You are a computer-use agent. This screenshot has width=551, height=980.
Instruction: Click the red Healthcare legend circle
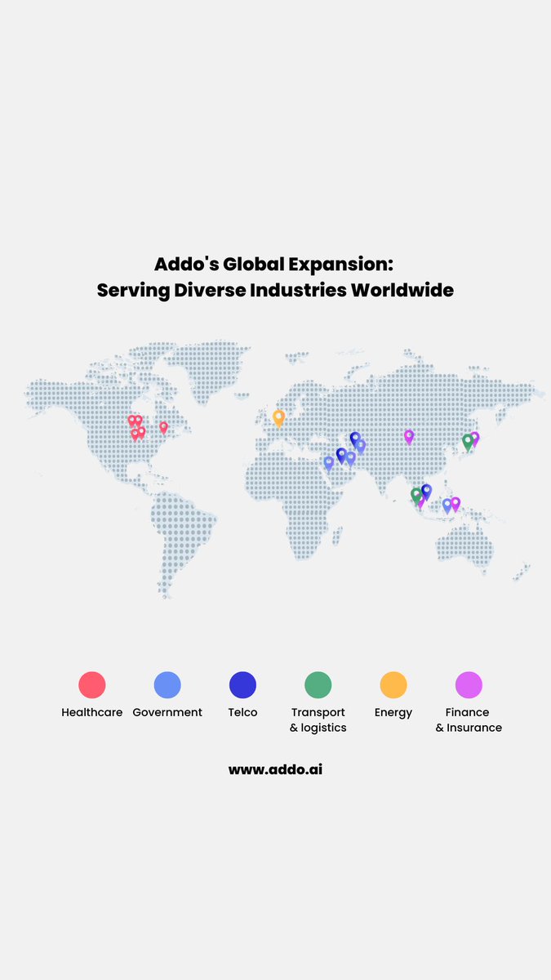point(92,684)
